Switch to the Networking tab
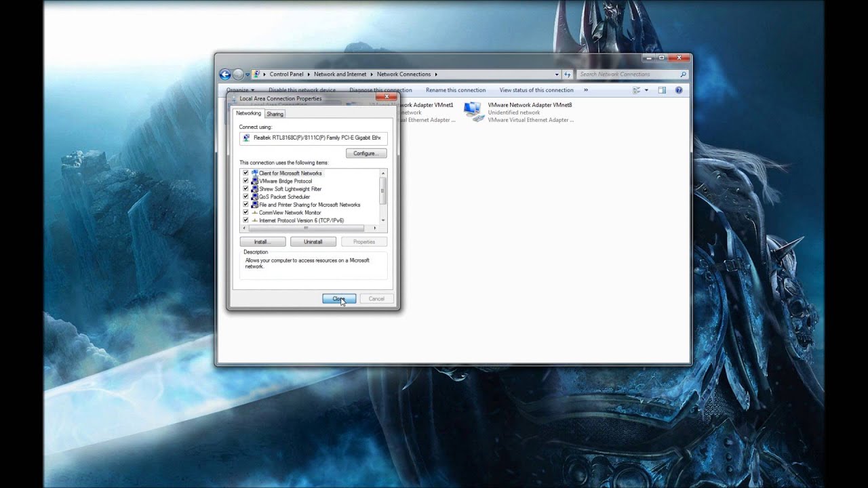Image resolution: width=868 pixels, height=488 pixels. (x=248, y=113)
